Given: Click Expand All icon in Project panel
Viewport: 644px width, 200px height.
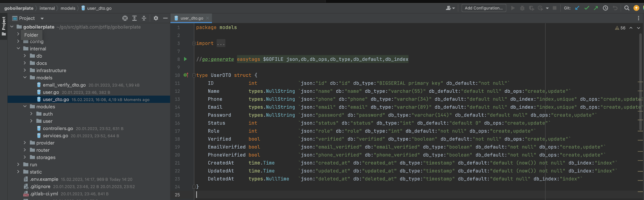Looking at the screenshot, I should click(x=134, y=18).
